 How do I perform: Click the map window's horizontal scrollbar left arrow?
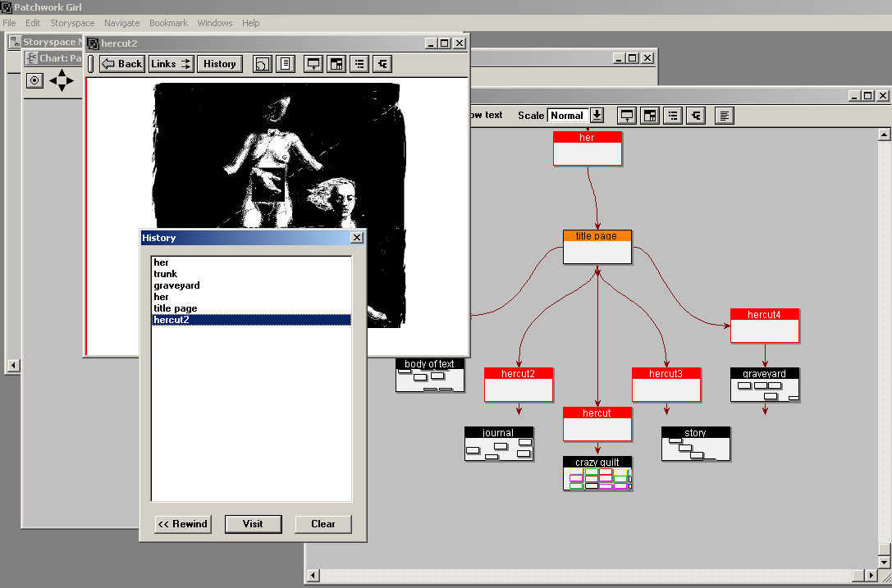click(313, 576)
